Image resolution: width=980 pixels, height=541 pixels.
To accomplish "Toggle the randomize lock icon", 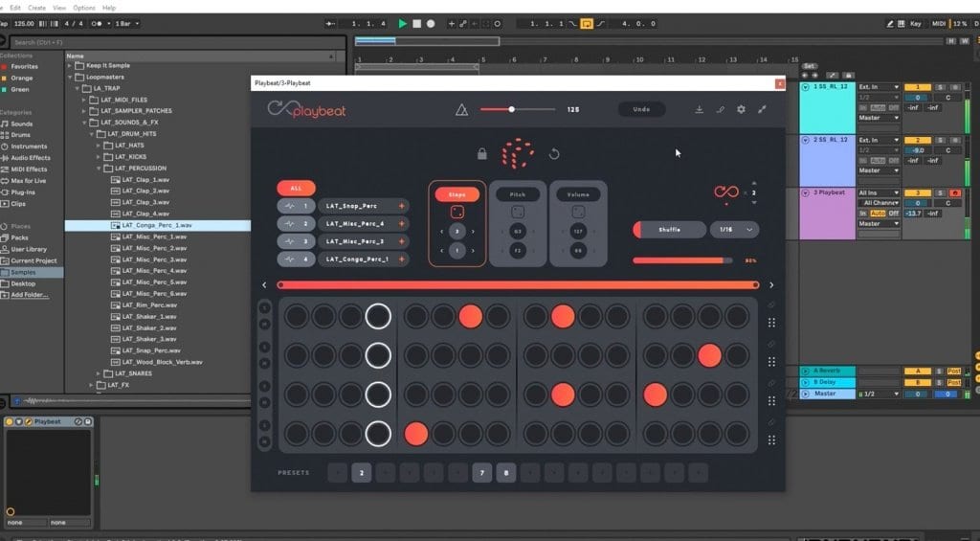I will pos(482,154).
